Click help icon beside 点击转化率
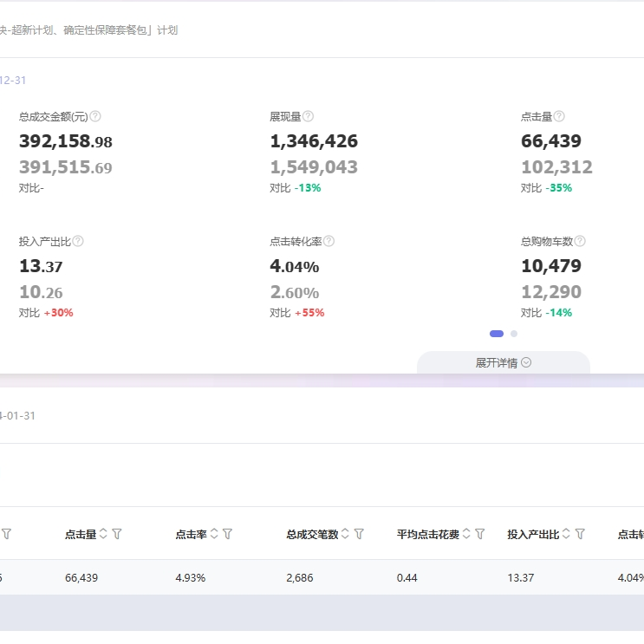Screen dimensions: 644x644 click(x=329, y=241)
